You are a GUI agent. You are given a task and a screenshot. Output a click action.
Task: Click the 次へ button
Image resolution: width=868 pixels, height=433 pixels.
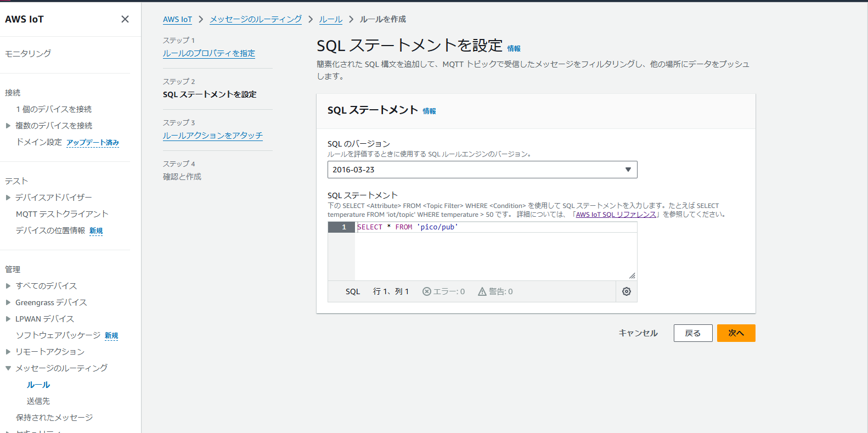pos(736,333)
